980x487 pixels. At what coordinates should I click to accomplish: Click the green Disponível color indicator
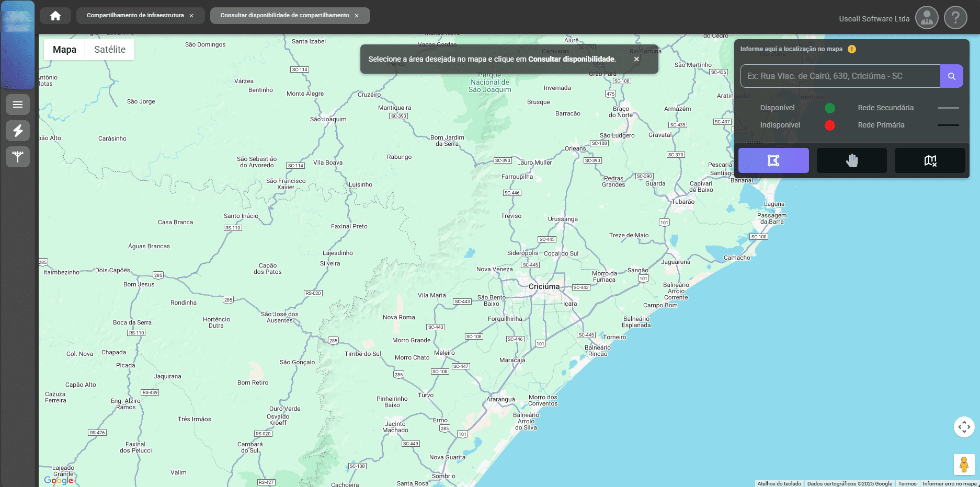point(829,108)
